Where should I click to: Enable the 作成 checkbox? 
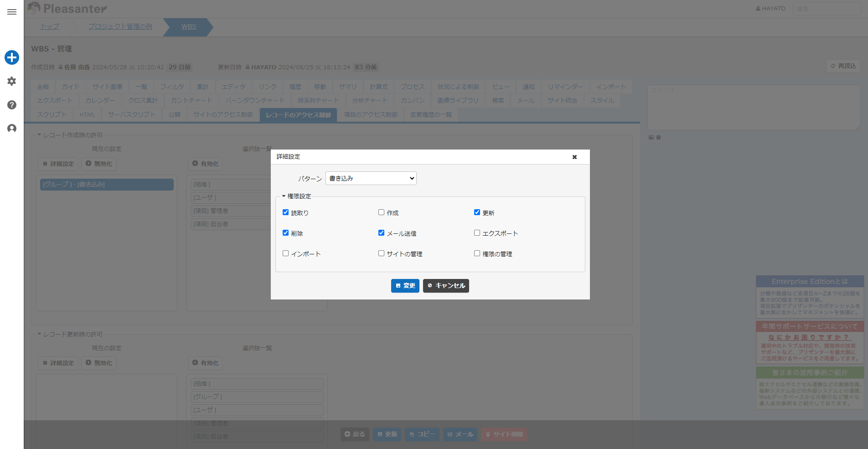click(381, 212)
